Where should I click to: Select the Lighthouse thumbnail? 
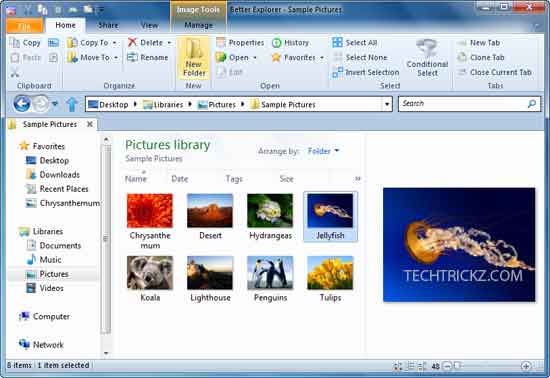point(210,278)
